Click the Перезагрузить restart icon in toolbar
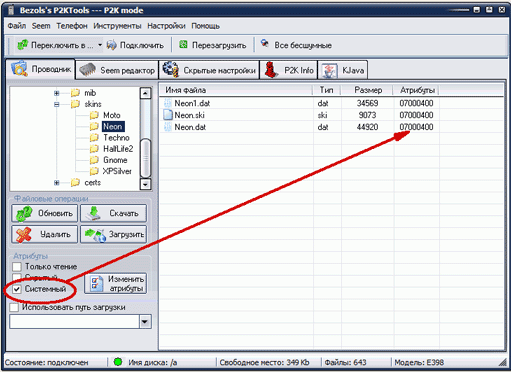The image size is (511, 372). (x=183, y=44)
